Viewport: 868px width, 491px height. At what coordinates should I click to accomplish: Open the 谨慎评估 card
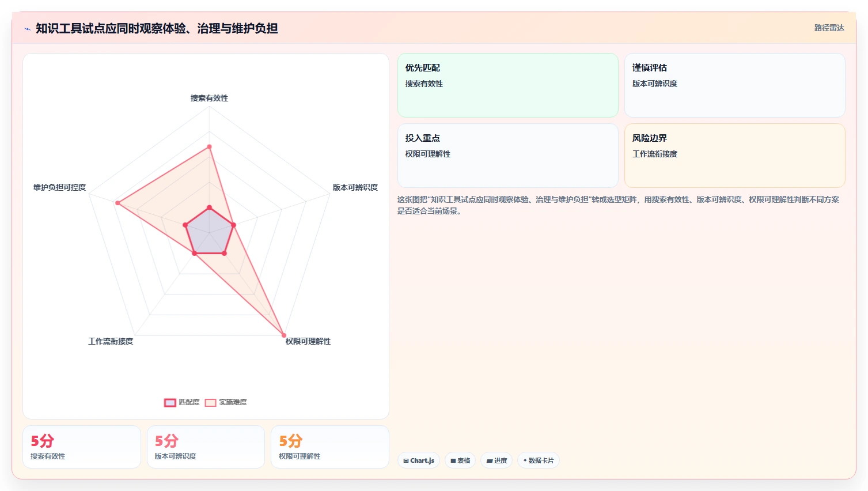[x=734, y=85]
